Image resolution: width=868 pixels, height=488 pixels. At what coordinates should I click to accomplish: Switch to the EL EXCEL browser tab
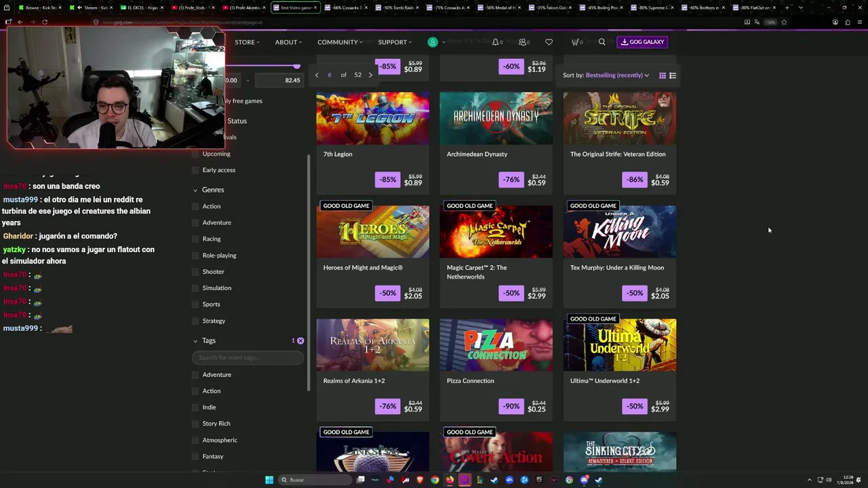click(141, 7)
